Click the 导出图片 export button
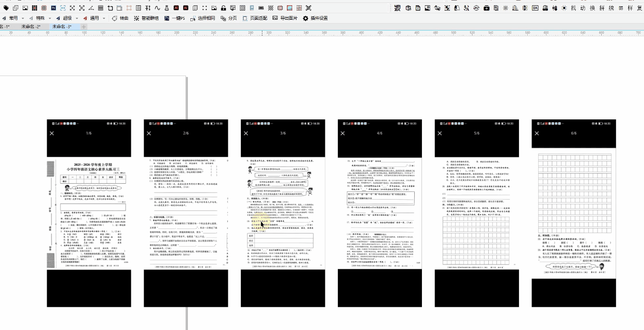The width and height of the screenshot is (644, 330). (285, 18)
